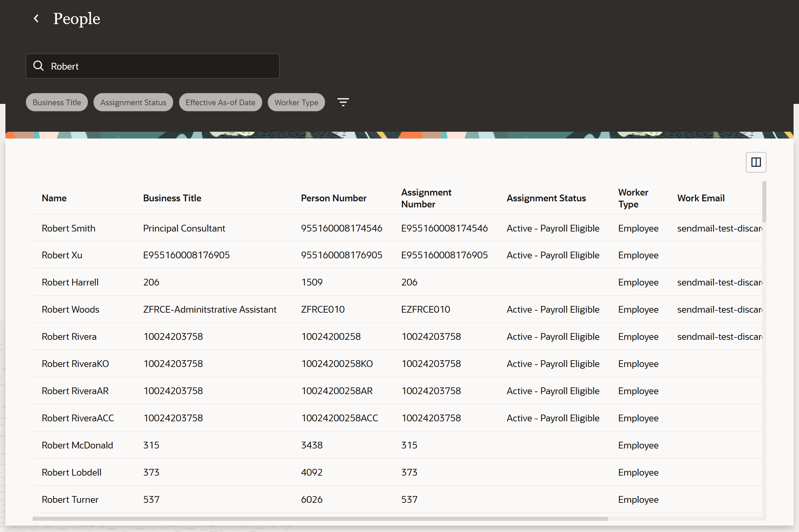Click the Person Number column header
Screen dimensions: 799x532
[x=333, y=198]
